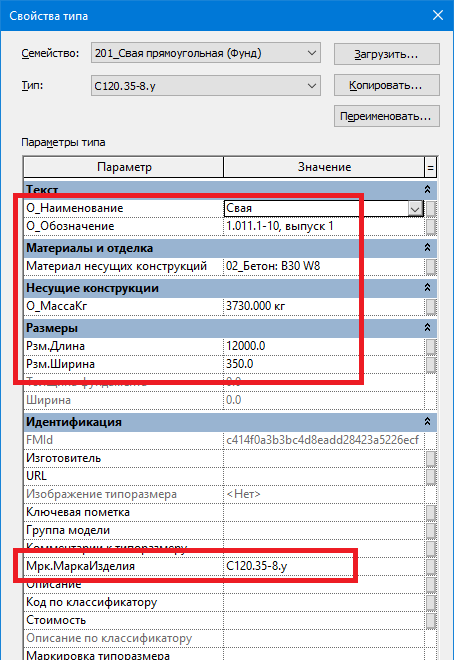Collapse the Идентификация group chevron
Viewport: 454px width, 660px height.
pyautogui.click(x=427, y=421)
